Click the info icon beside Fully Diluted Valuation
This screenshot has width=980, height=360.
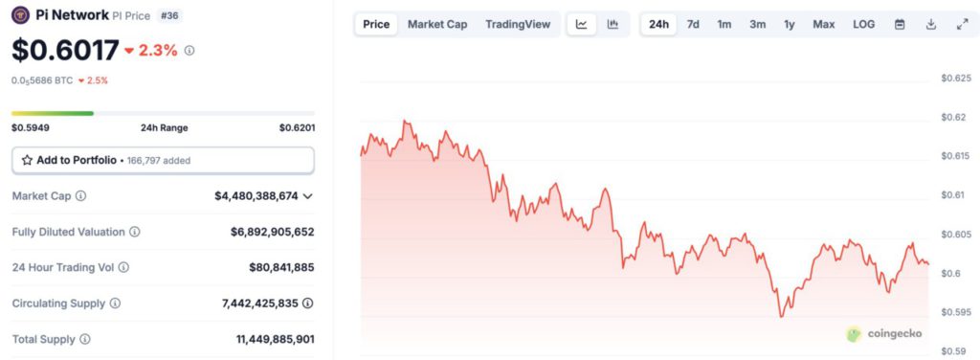pyautogui.click(x=134, y=232)
